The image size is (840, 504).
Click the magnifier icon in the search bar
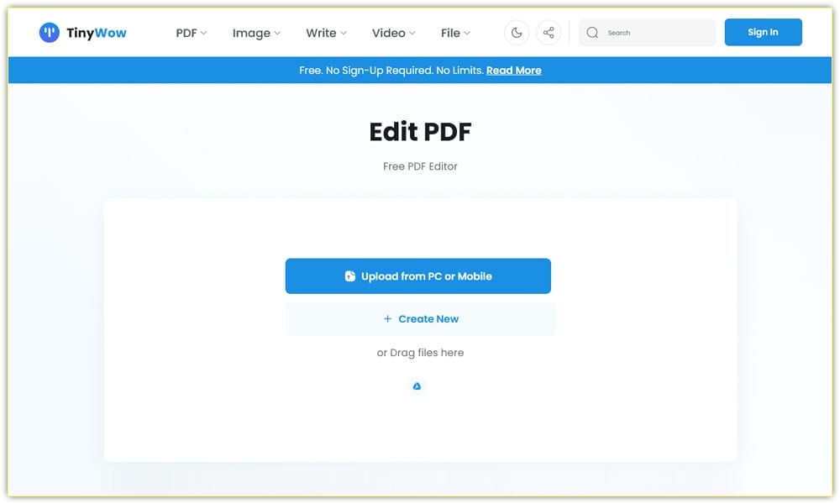click(x=593, y=32)
